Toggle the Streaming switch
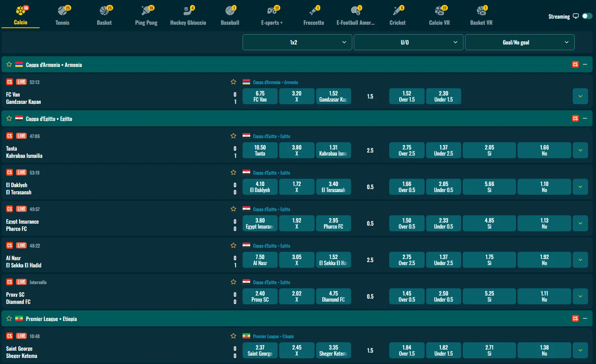 (587, 16)
